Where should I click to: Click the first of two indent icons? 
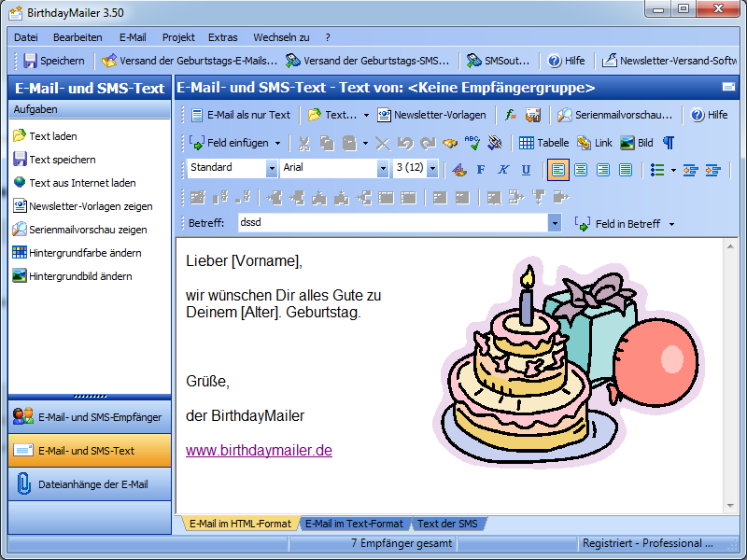point(690,170)
